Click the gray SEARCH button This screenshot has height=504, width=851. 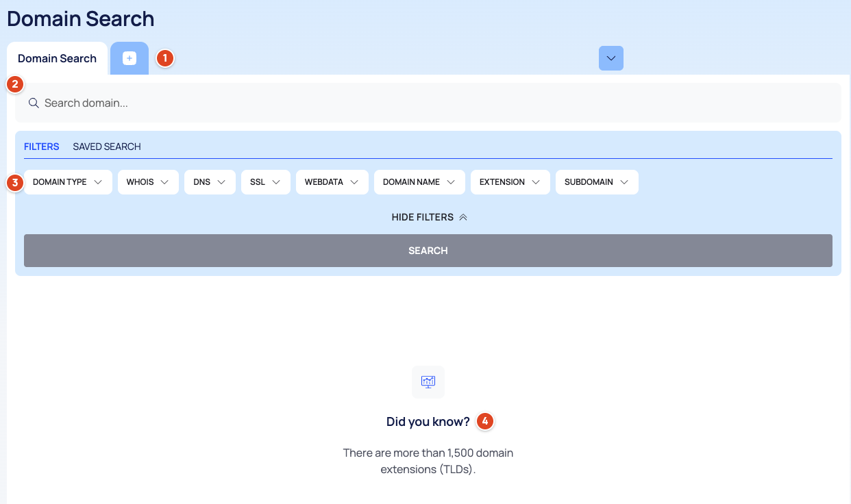tap(428, 251)
